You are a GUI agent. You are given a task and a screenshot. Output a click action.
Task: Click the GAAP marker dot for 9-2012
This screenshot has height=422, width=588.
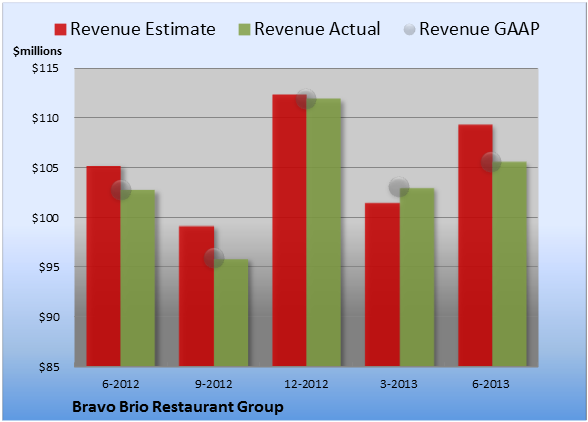pyautogui.click(x=214, y=258)
